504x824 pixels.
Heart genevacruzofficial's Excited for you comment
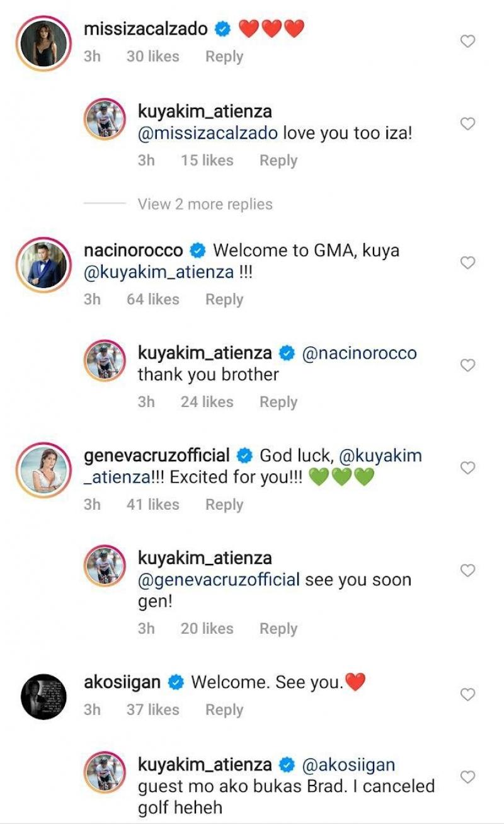(467, 468)
